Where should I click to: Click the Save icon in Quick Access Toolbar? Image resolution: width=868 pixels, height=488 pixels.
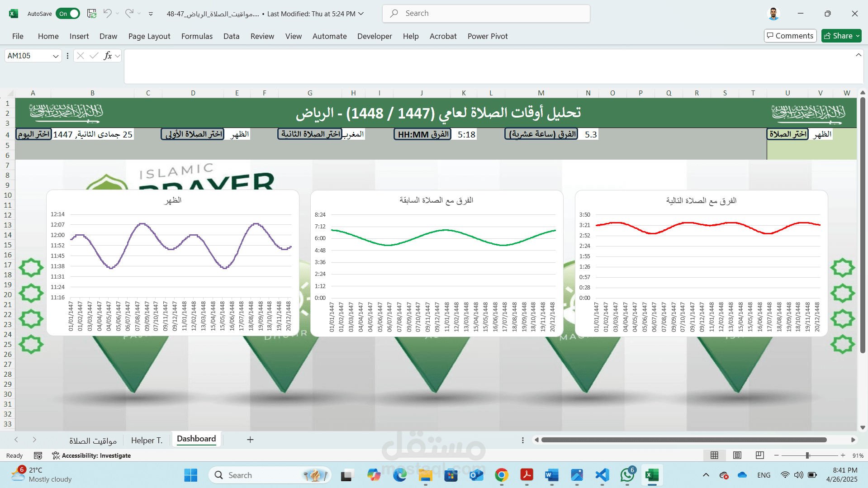pos(91,14)
